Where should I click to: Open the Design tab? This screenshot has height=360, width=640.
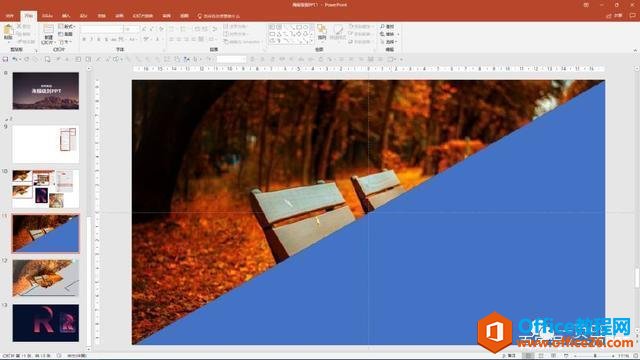coord(83,16)
